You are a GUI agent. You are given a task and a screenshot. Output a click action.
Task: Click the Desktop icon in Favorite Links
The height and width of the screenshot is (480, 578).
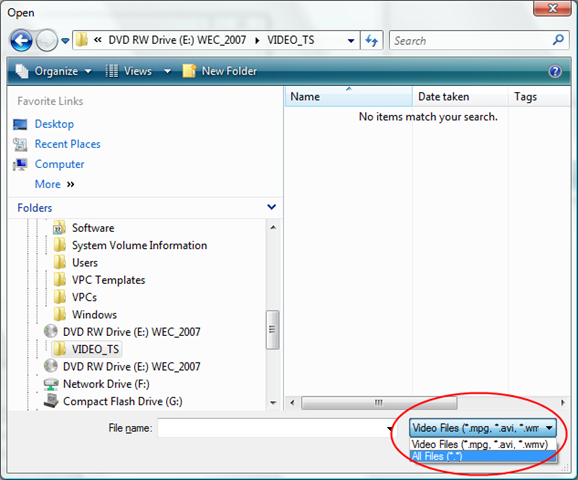(x=20, y=125)
